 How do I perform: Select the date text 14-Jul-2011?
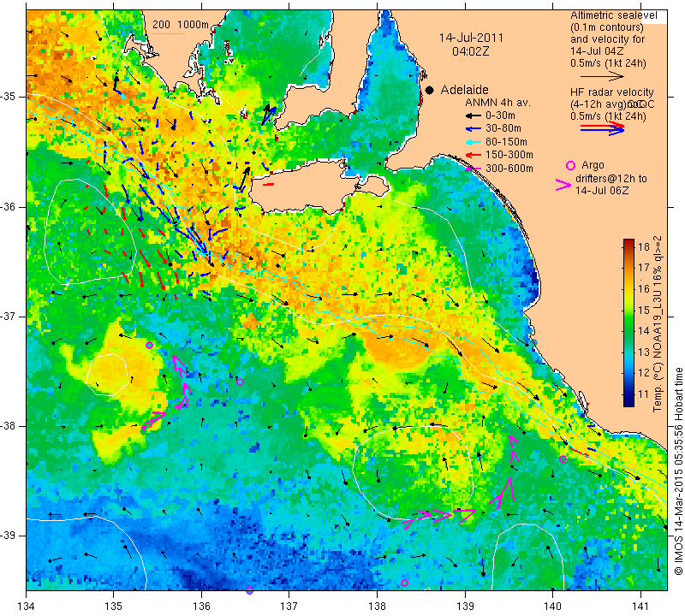[x=471, y=38]
